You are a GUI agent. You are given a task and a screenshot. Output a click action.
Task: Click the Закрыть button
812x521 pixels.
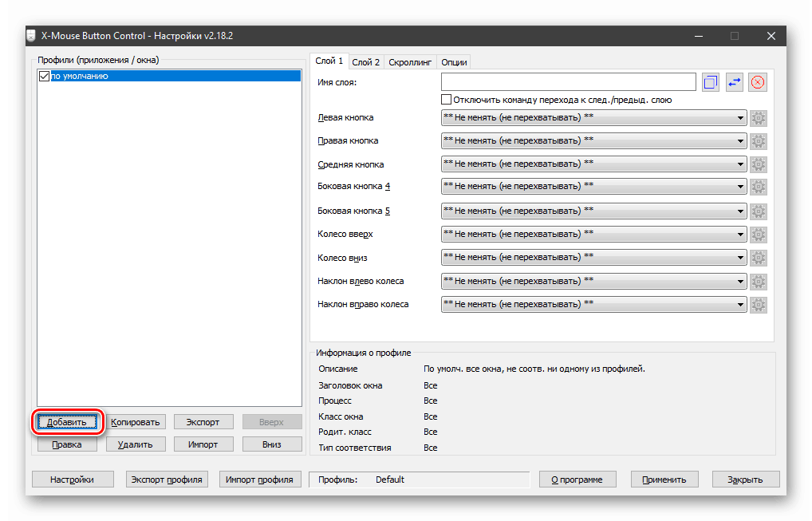[746, 480]
